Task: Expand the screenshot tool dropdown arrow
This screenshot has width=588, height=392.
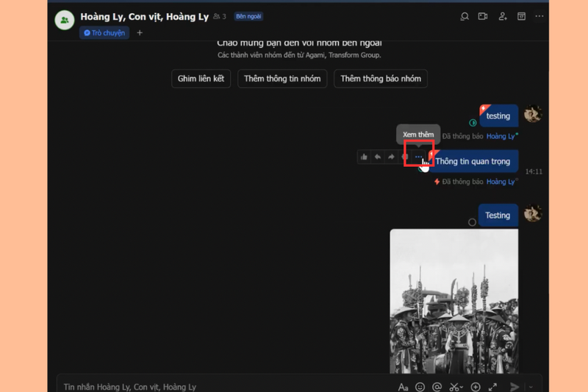Action: click(x=462, y=387)
